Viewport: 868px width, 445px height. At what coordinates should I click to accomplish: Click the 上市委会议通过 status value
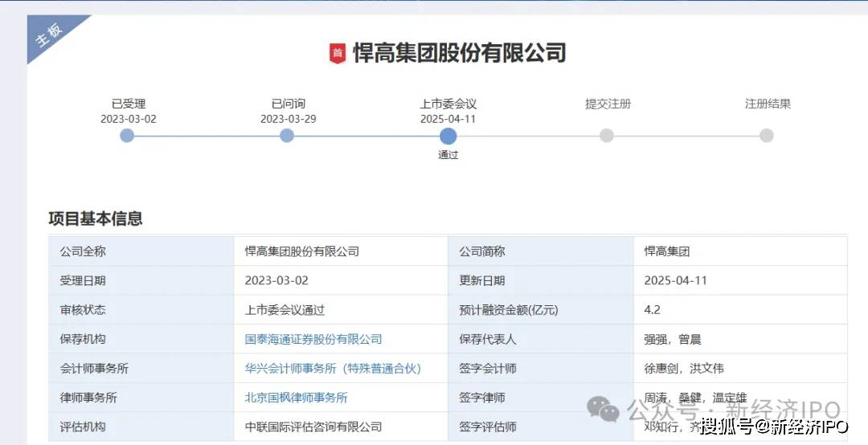[285, 310]
